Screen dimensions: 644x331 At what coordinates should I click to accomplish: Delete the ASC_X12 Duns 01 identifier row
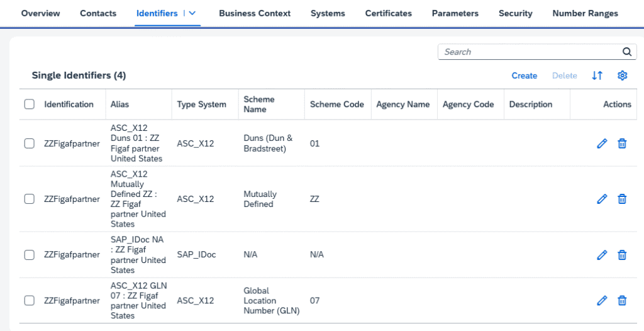coord(622,143)
